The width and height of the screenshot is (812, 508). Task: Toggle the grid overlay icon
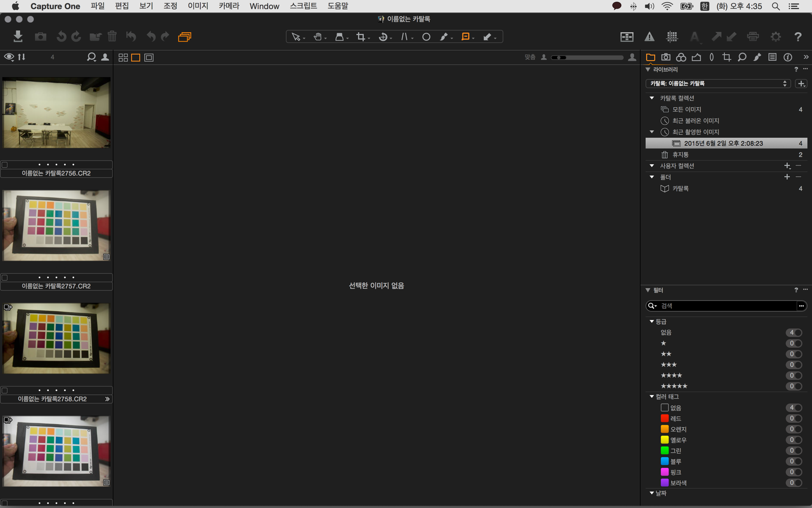click(672, 37)
